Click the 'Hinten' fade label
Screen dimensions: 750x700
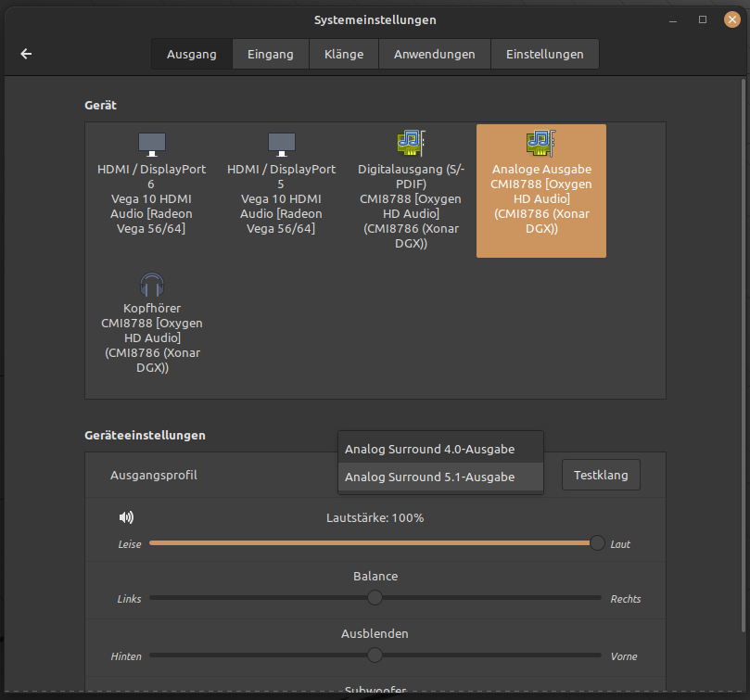(x=126, y=656)
